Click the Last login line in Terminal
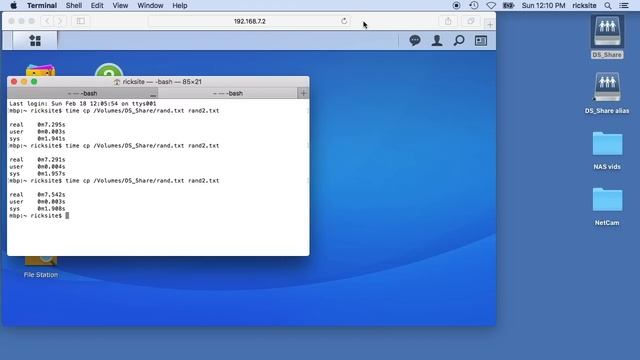640x360 pixels. click(83, 104)
